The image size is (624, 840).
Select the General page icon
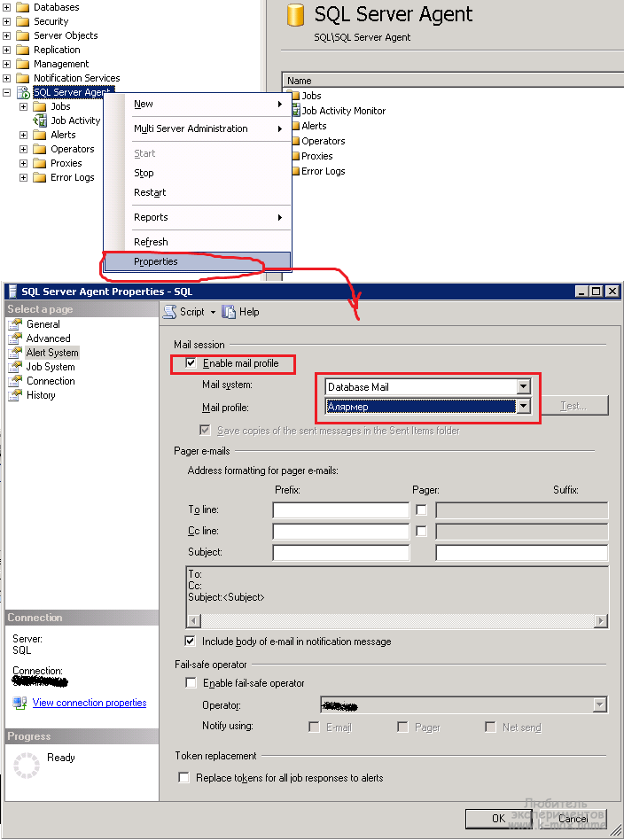15,324
